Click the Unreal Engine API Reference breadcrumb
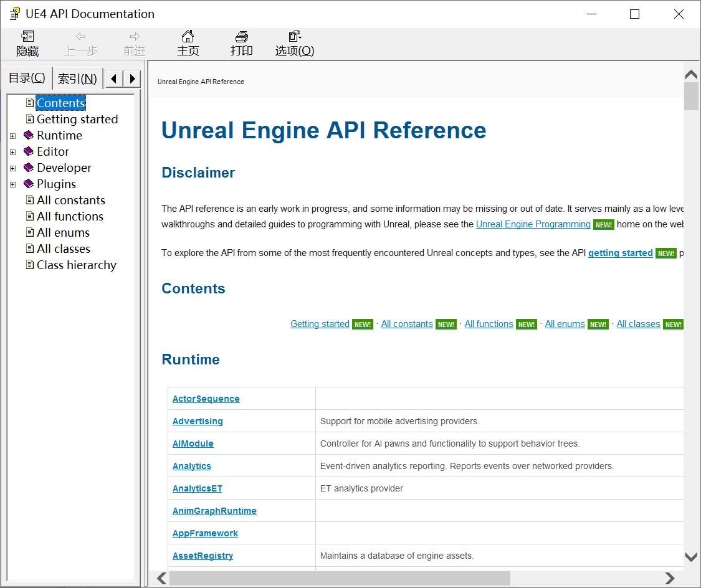Viewport: 701px width, 588px height. coord(201,82)
